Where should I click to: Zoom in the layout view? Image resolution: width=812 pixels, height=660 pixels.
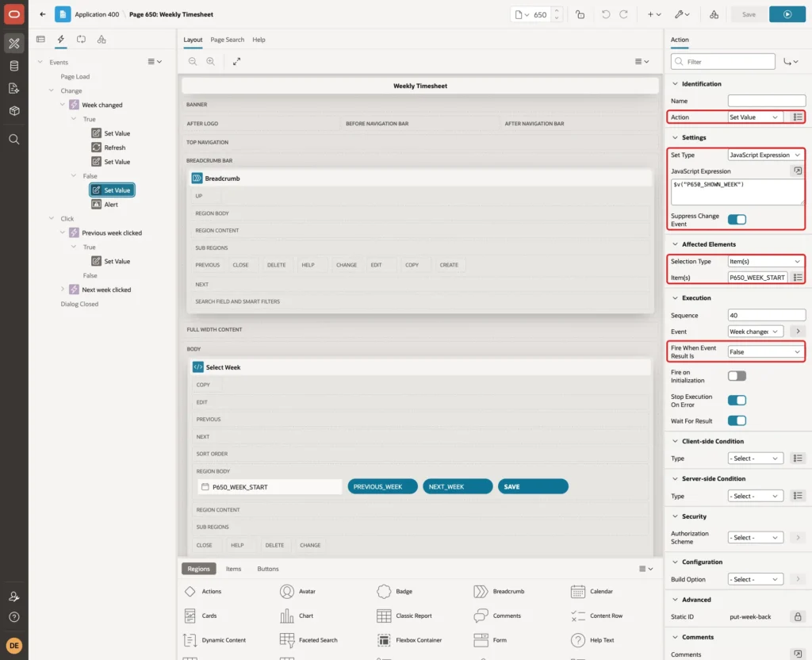pos(211,61)
